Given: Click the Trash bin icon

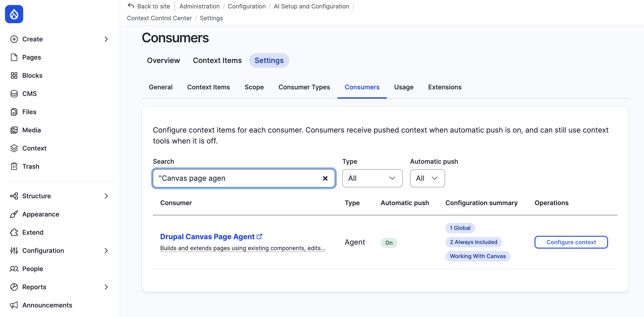Looking at the screenshot, I should pyautogui.click(x=14, y=166).
